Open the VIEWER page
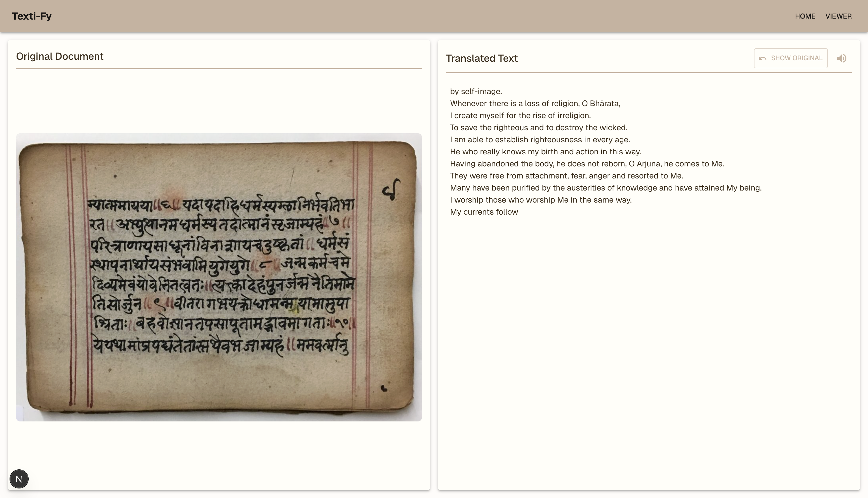Screen dimensions: 868x498 point(838,16)
